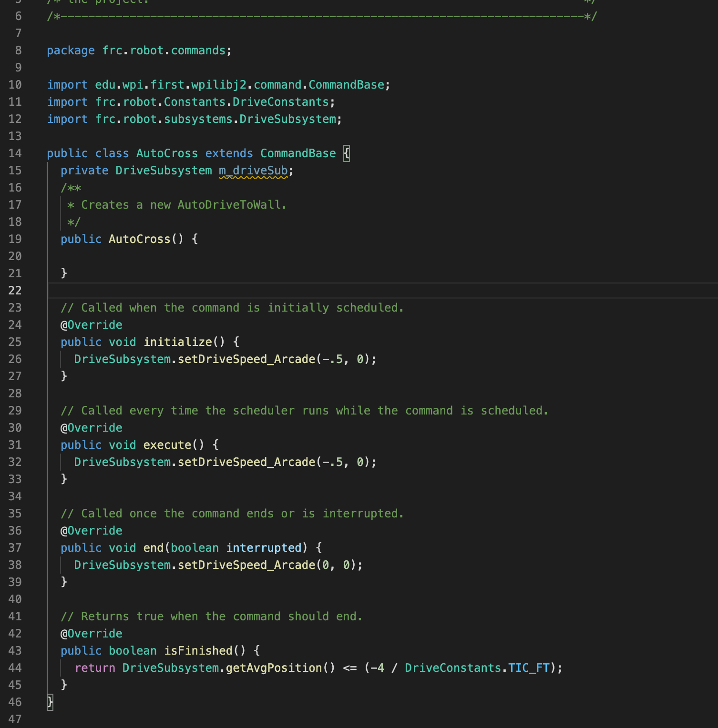Click 'CommandBase' in the import line 10
The image size is (718, 728).
346,85
